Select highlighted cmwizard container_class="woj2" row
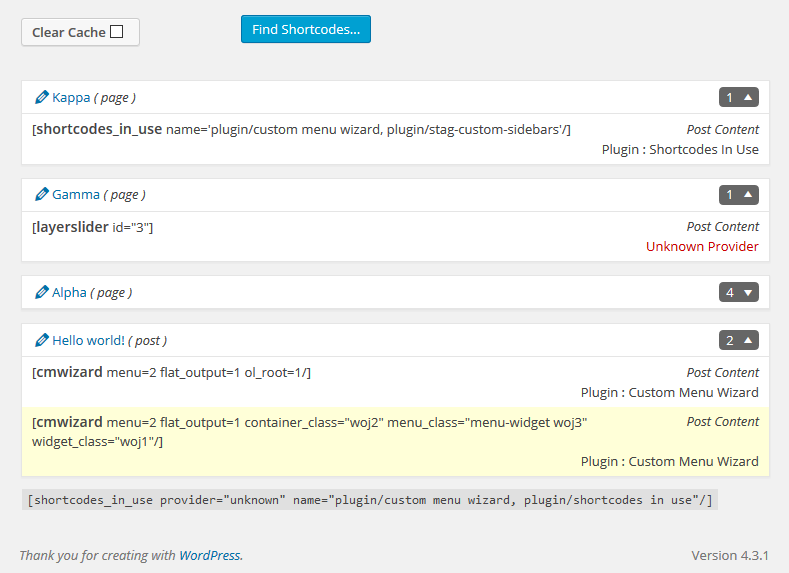 click(x=396, y=442)
